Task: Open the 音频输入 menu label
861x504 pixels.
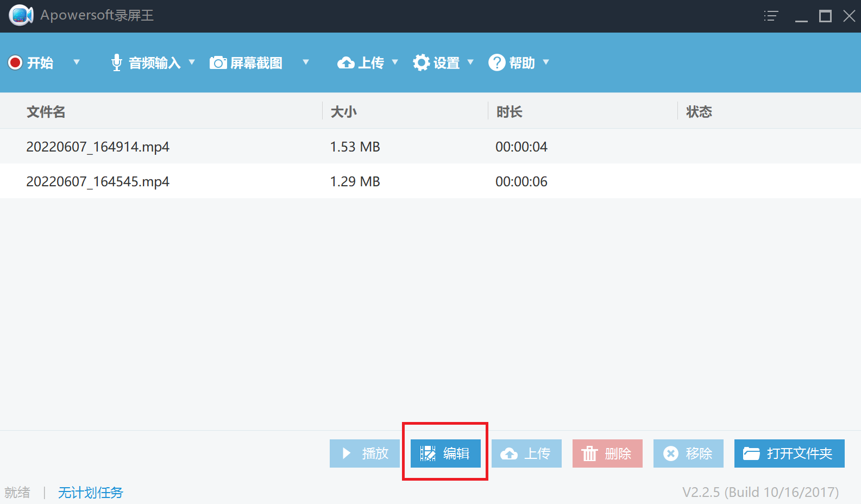Action: pyautogui.click(x=154, y=63)
